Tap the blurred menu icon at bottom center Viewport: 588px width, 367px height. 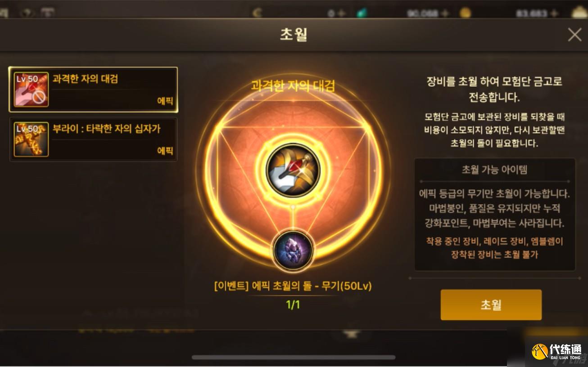tap(351, 334)
